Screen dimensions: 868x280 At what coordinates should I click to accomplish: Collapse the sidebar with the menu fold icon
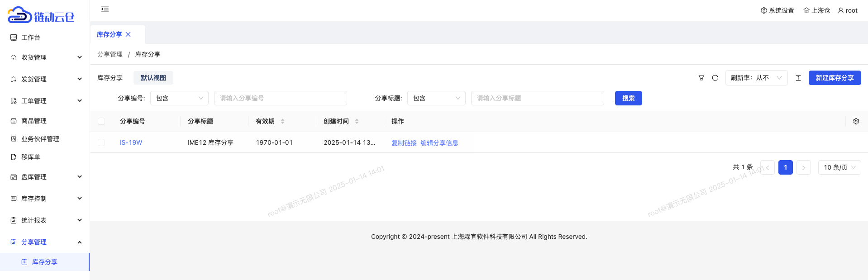tap(105, 9)
